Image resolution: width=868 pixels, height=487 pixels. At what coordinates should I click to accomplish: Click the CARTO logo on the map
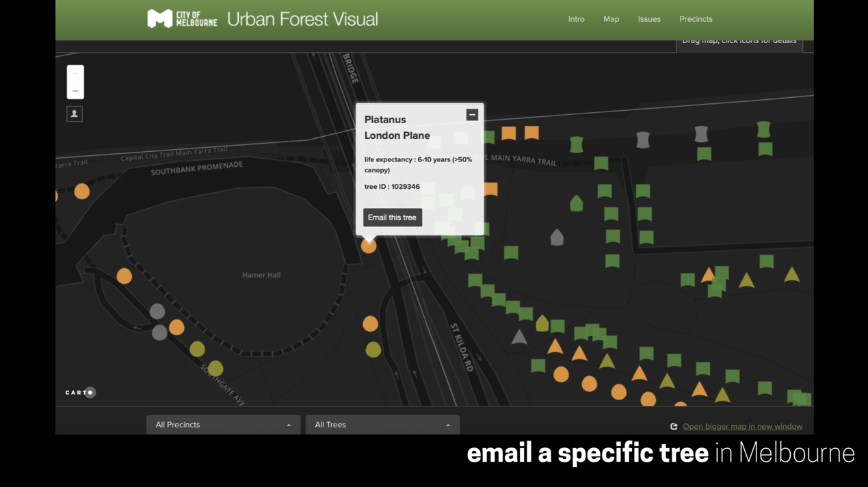[x=81, y=393]
